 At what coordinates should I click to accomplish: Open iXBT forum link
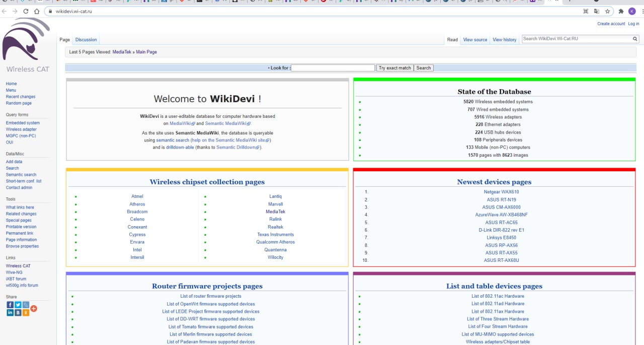point(16,279)
